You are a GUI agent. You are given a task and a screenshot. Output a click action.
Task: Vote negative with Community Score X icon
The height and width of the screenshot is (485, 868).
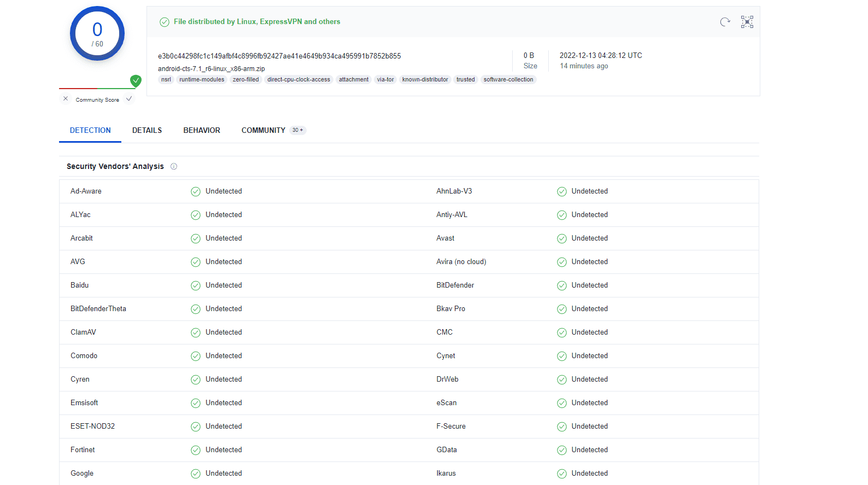pyautogui.click(x=66, y=99)
